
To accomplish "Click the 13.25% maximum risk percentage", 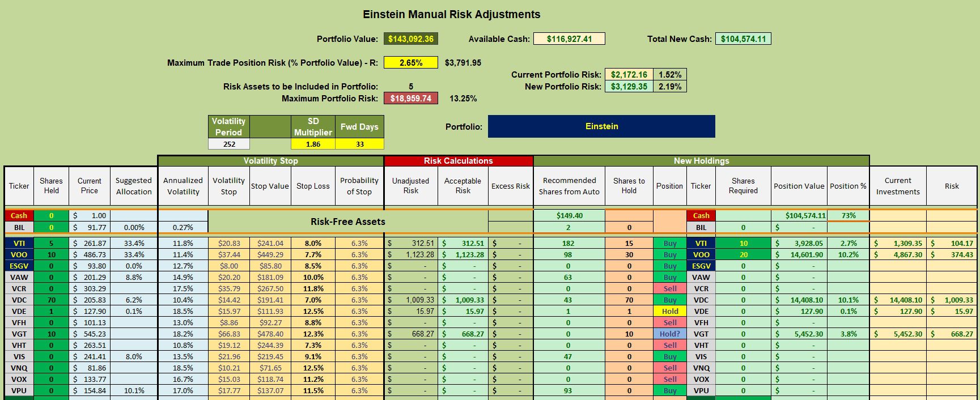I will [x=463, y=99].
